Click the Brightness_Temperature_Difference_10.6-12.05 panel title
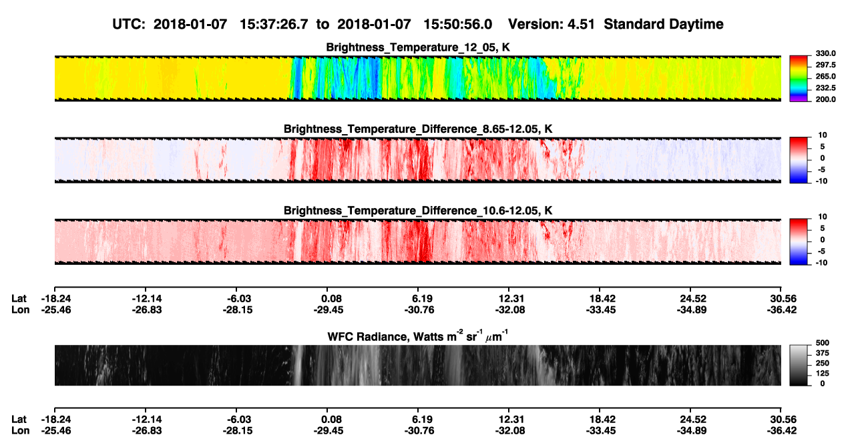Image resolution: width=868 pixels, height=445 pixels. 418,211
